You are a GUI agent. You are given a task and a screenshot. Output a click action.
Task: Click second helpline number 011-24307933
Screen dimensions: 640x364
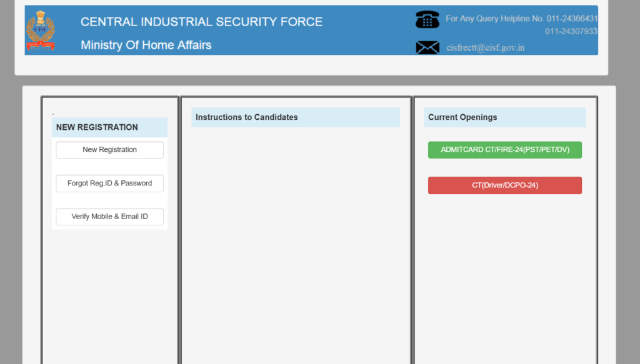coord(571,31)
